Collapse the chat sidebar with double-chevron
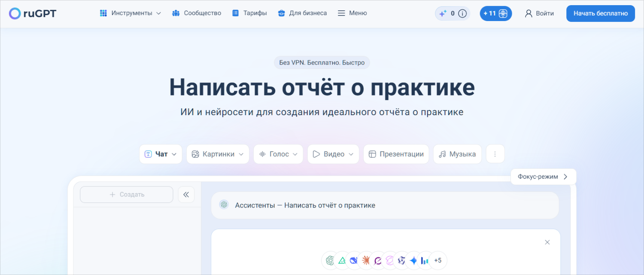 click(186, 195)
